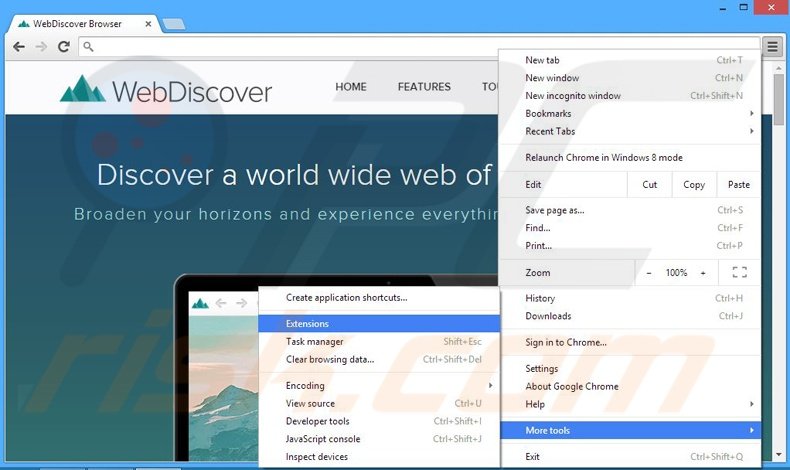
Task: Click the Discover a world wide web headline
Action: coord(294,175)
